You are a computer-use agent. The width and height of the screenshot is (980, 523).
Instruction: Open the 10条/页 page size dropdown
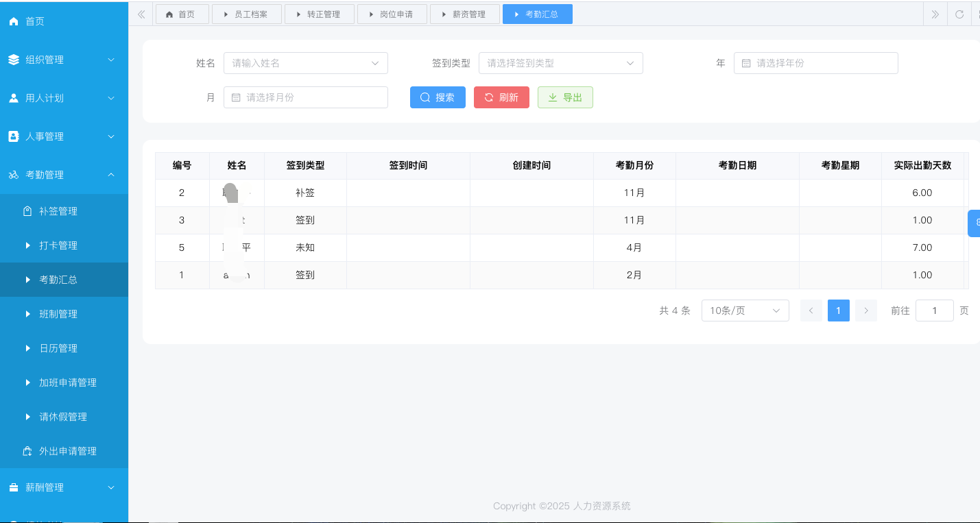tap(745, 310)
